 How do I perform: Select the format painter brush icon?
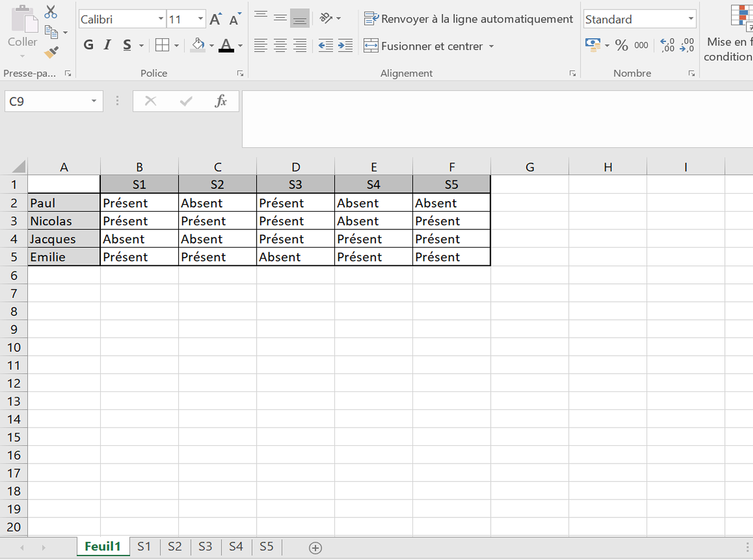50,52
